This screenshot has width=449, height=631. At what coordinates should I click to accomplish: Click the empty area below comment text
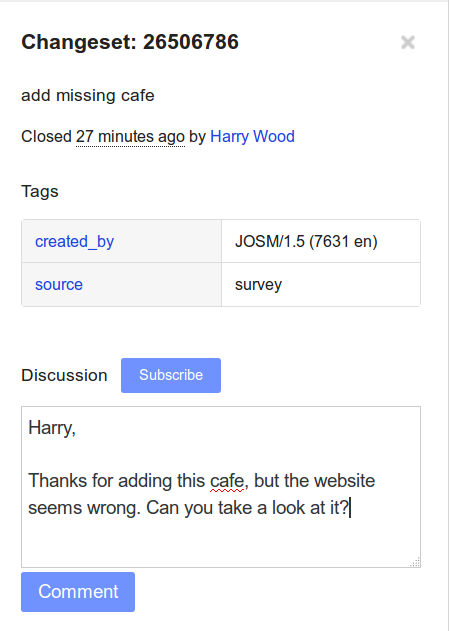click(x=221, y=543)
